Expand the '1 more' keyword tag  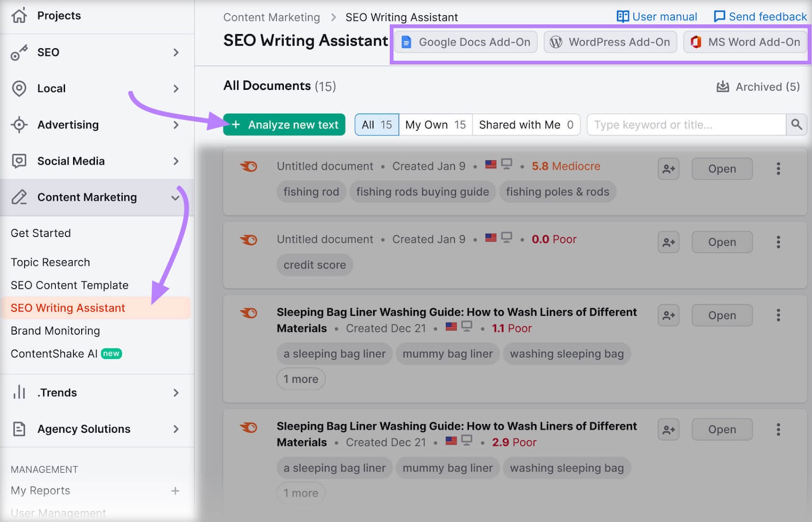point(300,379)
